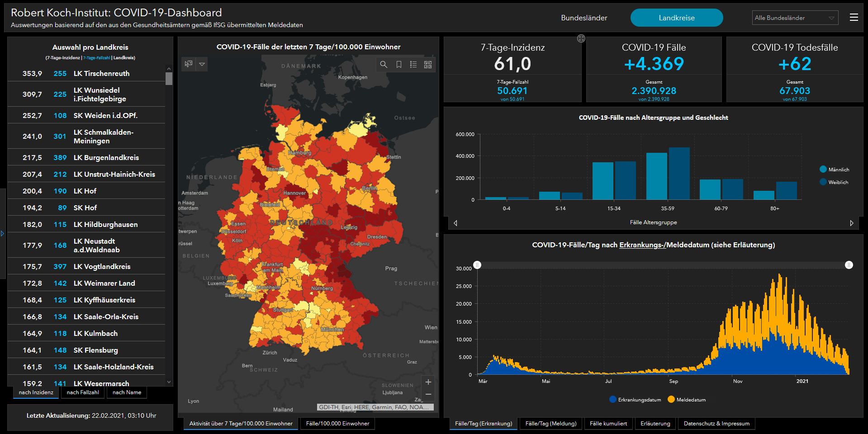The width and height of the screenshot is (868, 434).
Task: Show the map legend list icon
Action: [x=413, y=65]
